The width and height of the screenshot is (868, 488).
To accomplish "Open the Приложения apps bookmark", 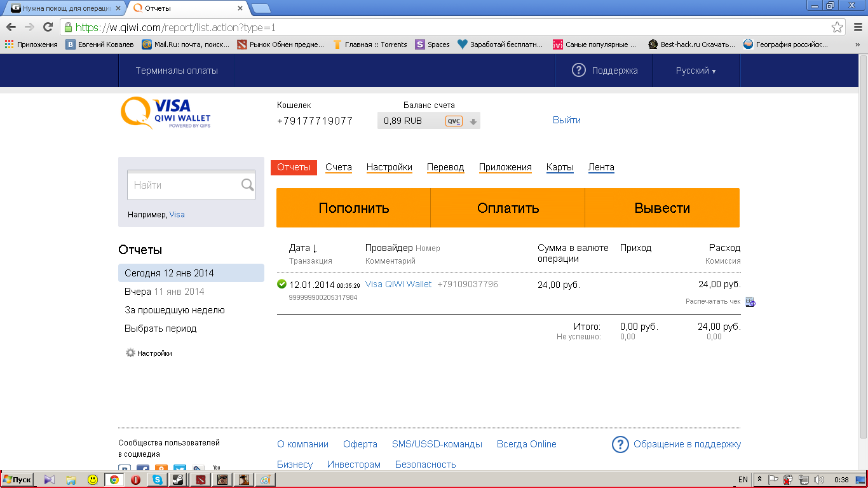I will pos(31,44).
